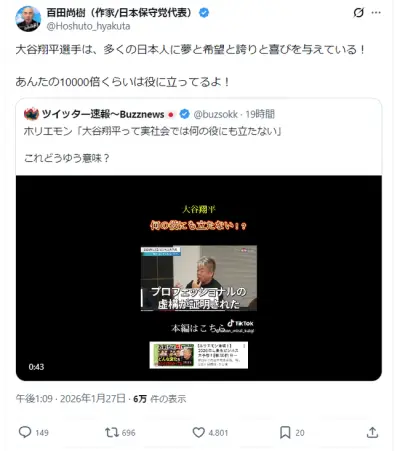This screenshot has width=400, height=451.
Task: Click the @buzsokk handle
Action: point(215,114)
